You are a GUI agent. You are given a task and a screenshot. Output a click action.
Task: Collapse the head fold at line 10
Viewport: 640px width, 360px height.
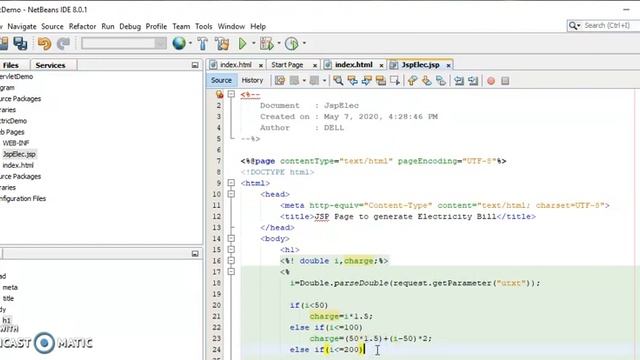click(231, 194)
